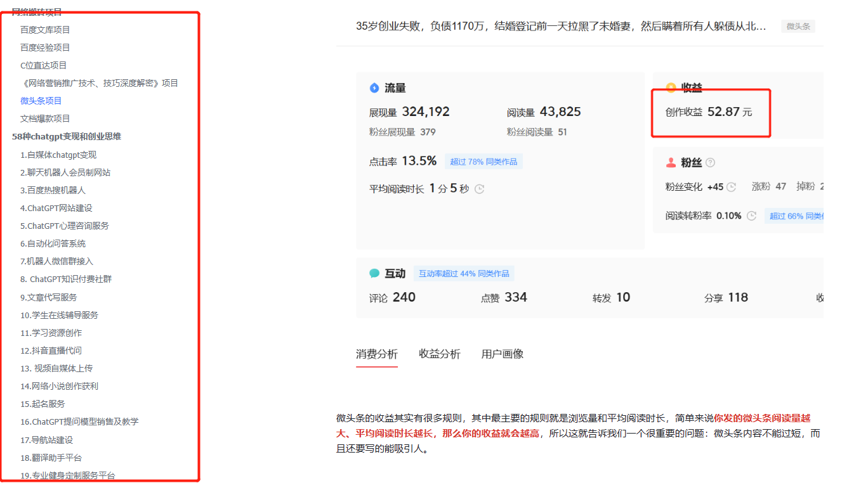Open 2.聊天机器人会员制网站
The image size is (868, 483).
(x=65, y=172)
